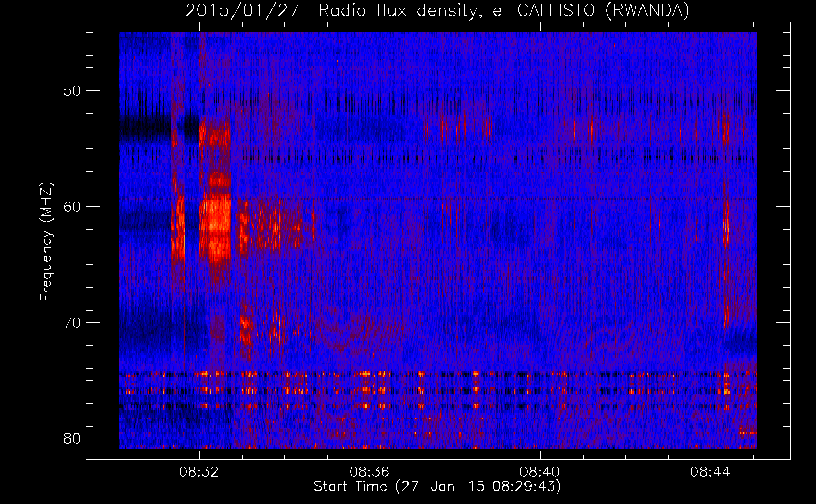Click the 70 frequency tick label

tap(72, 323)
